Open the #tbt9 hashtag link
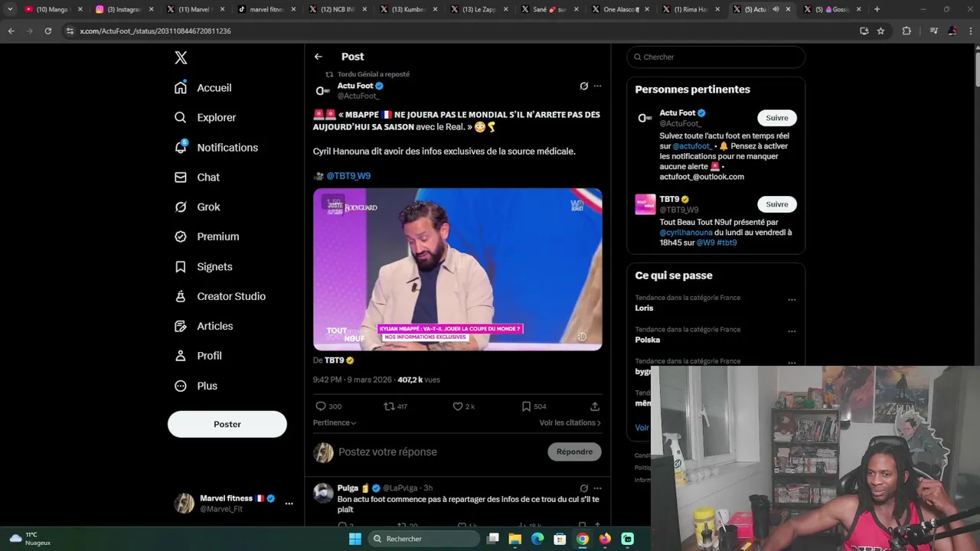Screen dimensions: 980x551 click(727, 243)
